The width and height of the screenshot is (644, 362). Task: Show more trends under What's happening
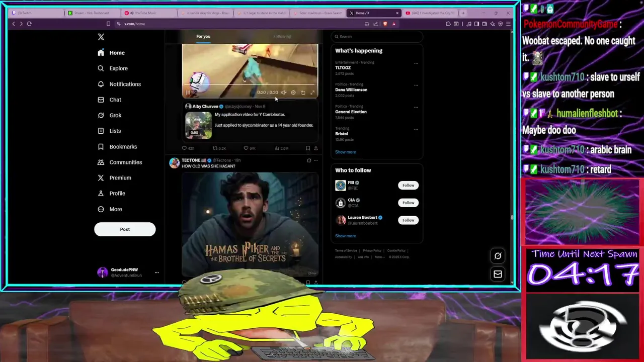point(346,152)
